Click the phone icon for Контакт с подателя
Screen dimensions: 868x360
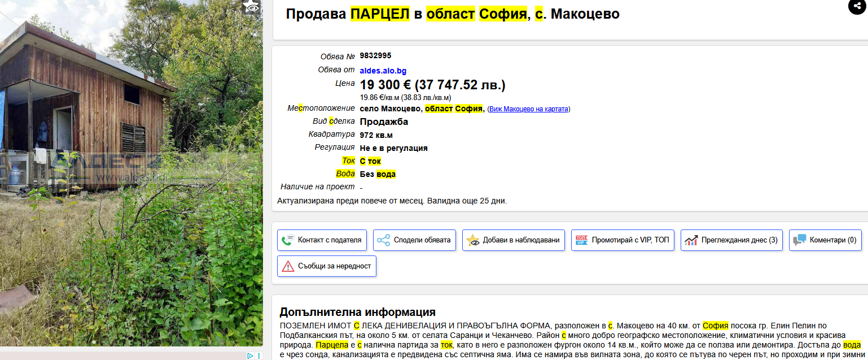click(288, 240)
